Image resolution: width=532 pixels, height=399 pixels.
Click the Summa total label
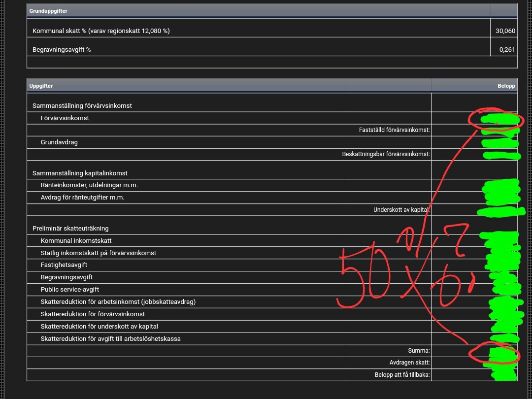419,351
